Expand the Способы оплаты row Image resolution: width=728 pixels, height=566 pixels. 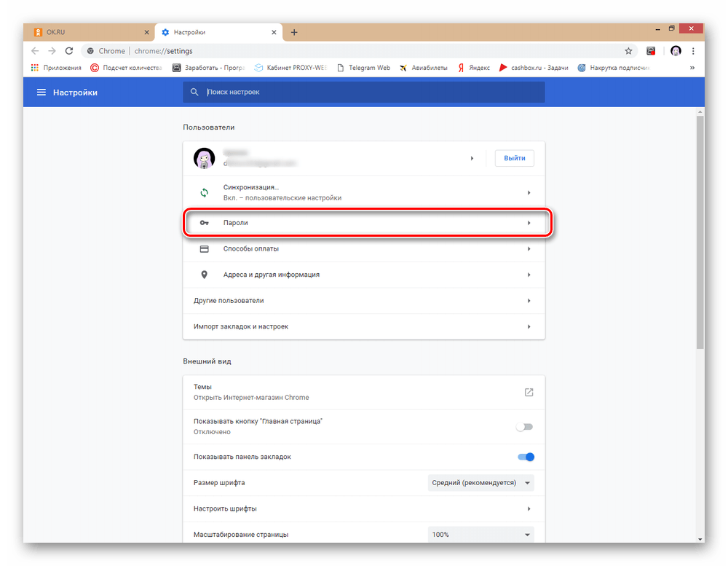click(364, 249)
